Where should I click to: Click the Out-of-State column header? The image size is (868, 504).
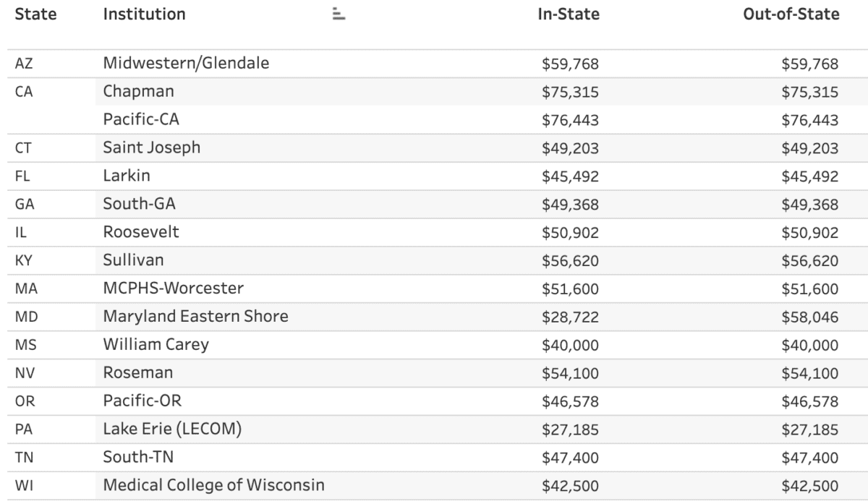[x=791, y=14]
